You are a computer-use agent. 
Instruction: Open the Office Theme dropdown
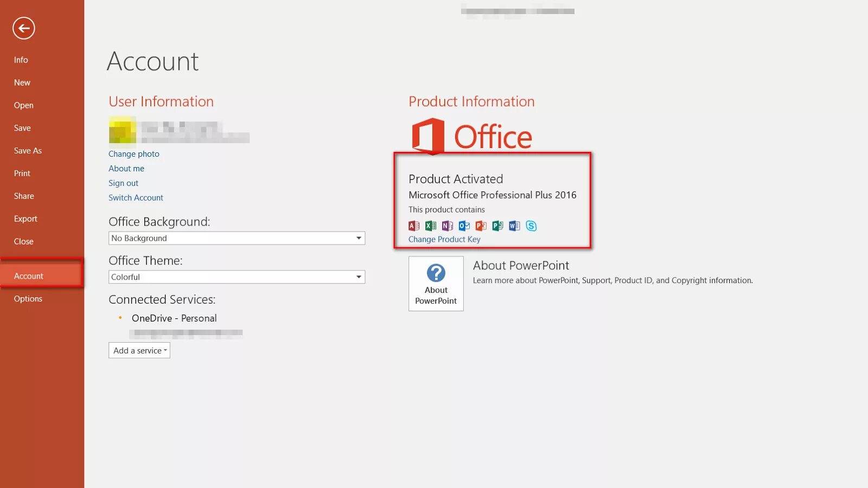tap(237, 277)
